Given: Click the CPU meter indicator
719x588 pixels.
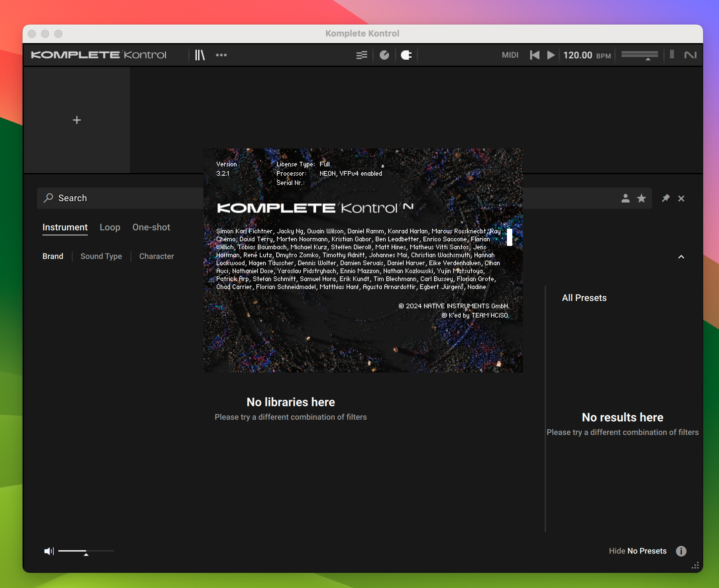Looking at the screenshot, I should click(672, 54).
